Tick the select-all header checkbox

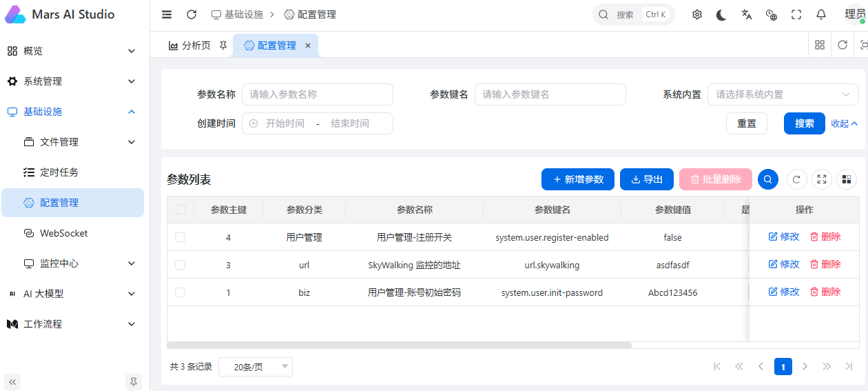pyautogui.click(x=180, y=210)
